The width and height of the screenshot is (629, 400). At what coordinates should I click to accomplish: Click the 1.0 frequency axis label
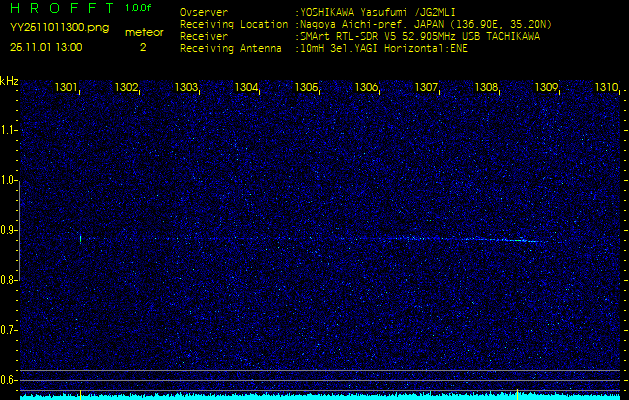click(x=9, y=180)
